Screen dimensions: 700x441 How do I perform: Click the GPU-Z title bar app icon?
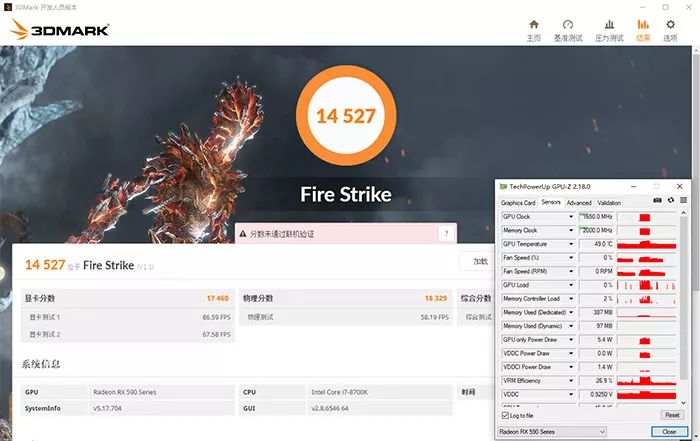503,187
